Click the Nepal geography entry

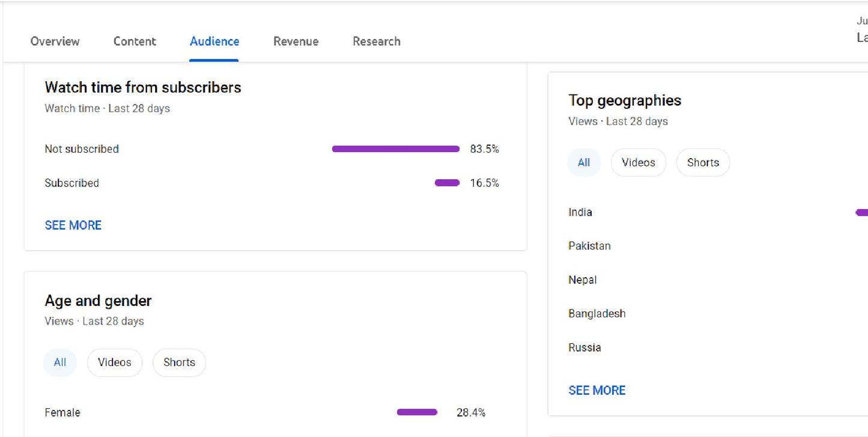582,280
